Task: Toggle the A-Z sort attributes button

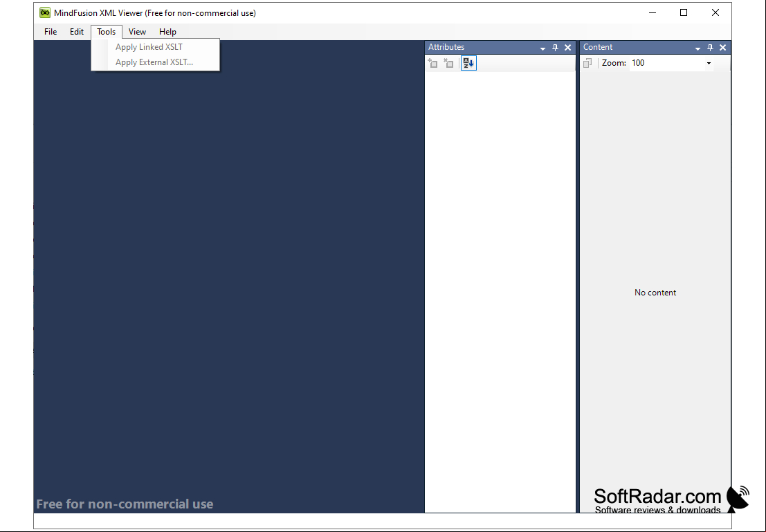Action: [x=468, y=63]
